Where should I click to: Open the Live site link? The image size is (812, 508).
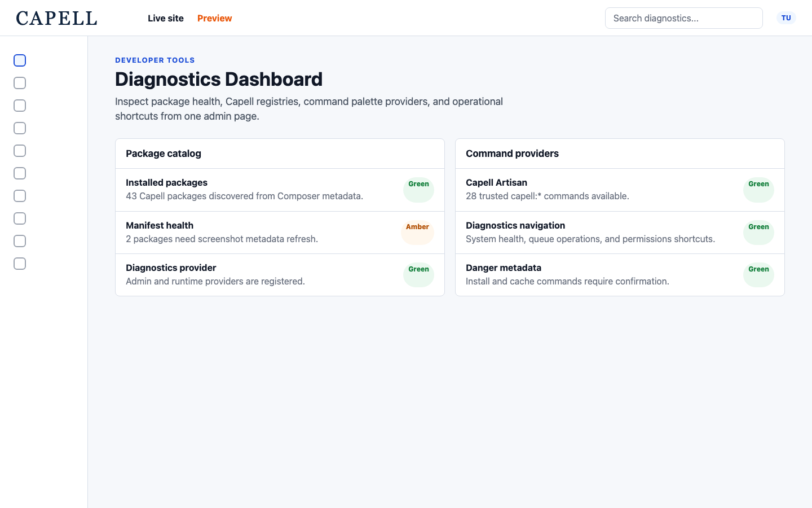pos(166,18)
